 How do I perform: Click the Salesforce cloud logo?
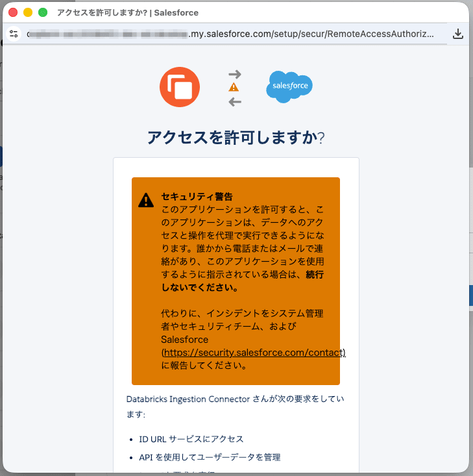289,87
